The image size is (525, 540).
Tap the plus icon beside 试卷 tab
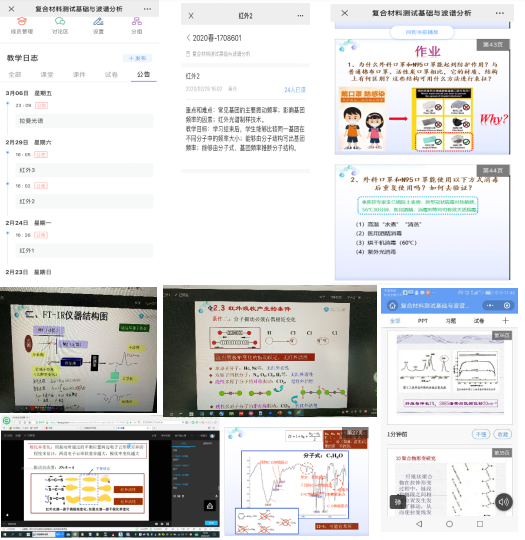[505, 321]
